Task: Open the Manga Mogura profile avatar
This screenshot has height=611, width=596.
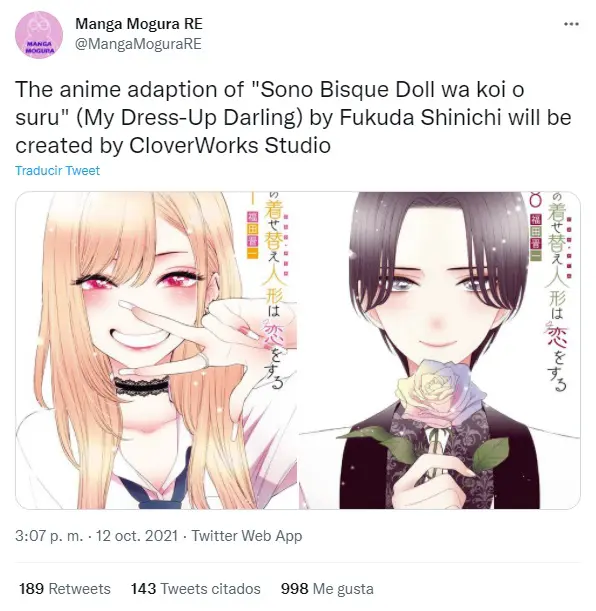Action: pyautogui.click(x=39, y=34)
